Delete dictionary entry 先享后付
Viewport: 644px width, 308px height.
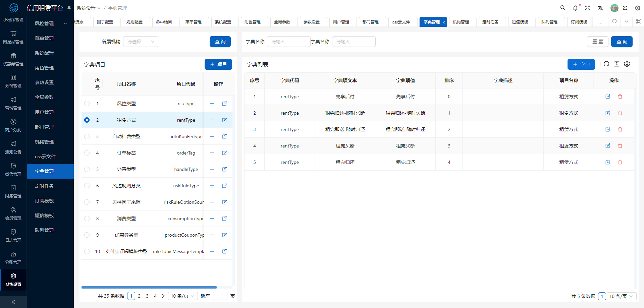(620, 97)
